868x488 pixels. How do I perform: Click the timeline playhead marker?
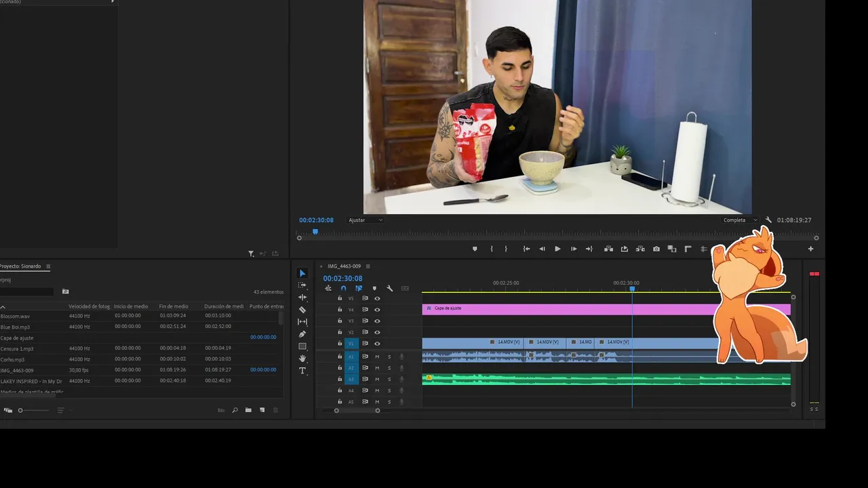[x=632, y=289]
